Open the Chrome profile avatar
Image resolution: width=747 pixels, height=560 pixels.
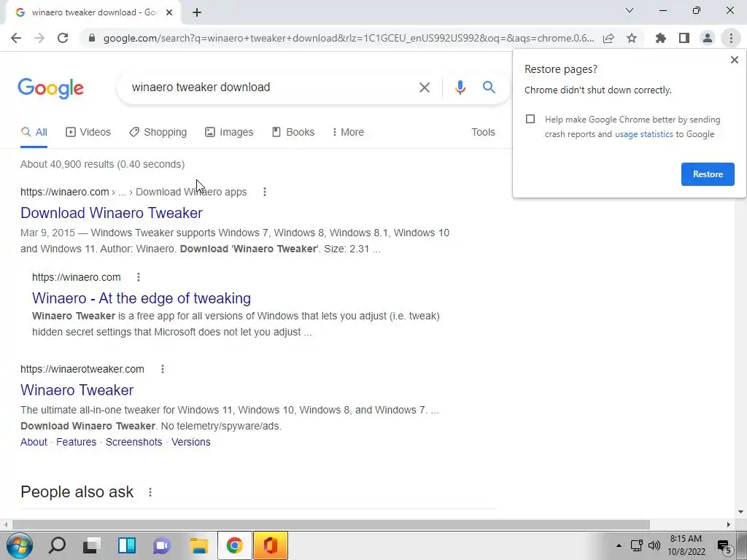click(x=708, y=38)
